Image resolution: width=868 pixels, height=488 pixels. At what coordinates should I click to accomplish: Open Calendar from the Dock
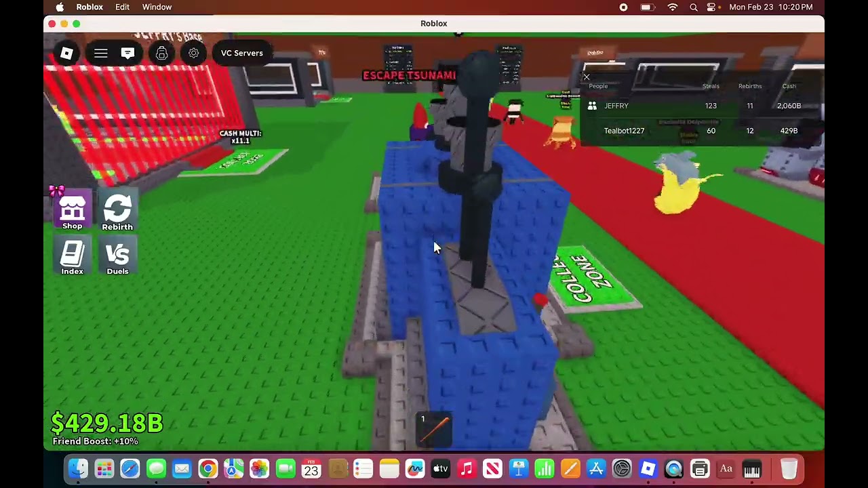click(311, 468)
